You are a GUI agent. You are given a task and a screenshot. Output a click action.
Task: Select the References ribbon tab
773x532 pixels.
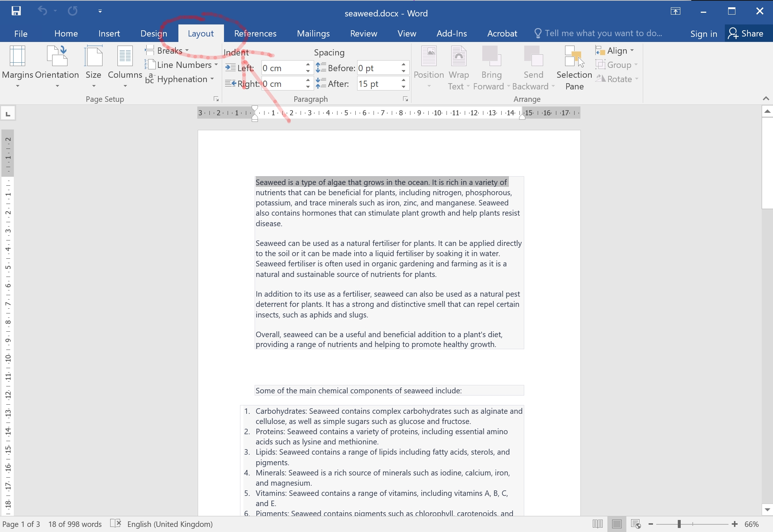pyautogui.click(x=255, y=34)
